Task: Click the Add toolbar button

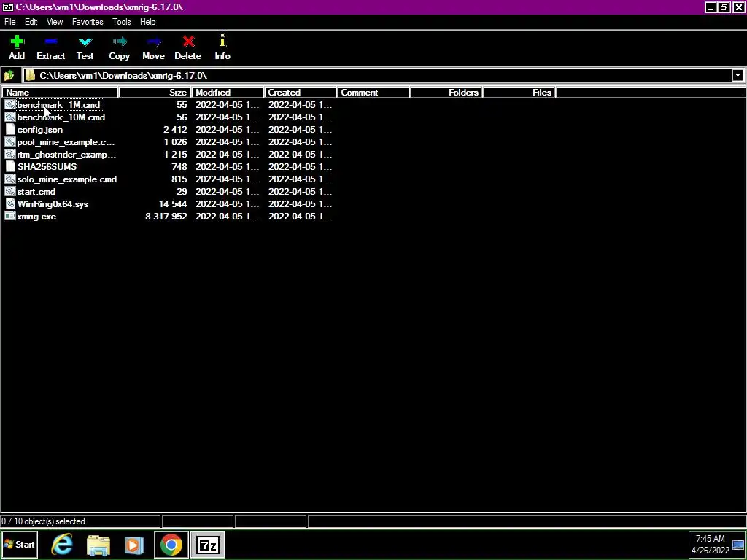Action: 17,47
